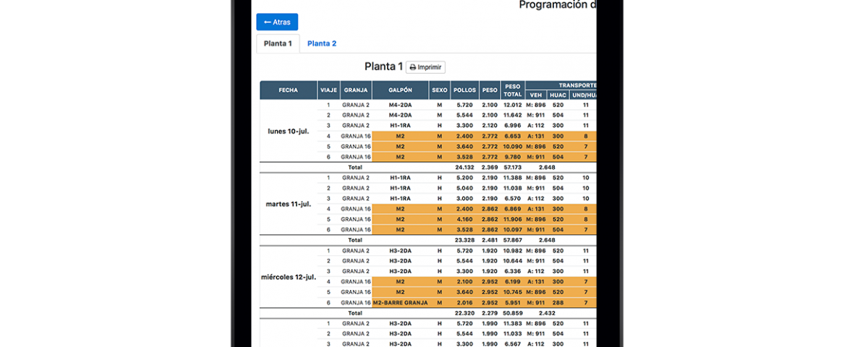This screenshot has width=868, height=347.
Task: Click peso total value 12.012
Action: click(x=513, y=105)
